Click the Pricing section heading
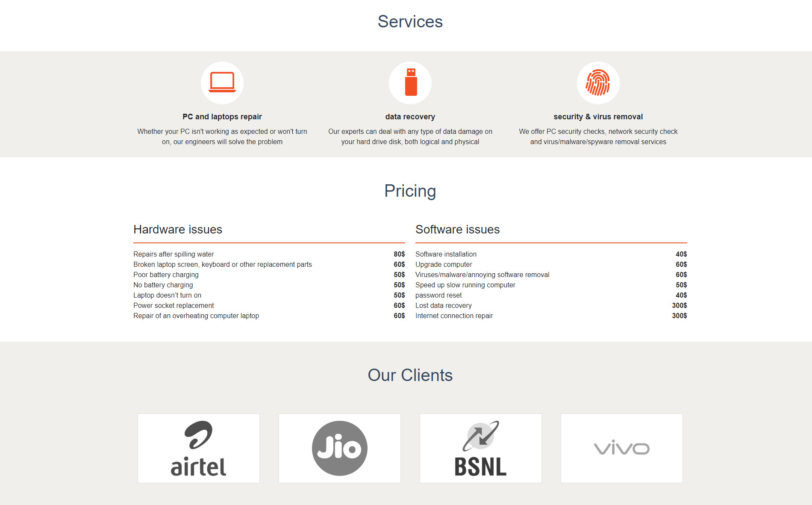Screen dimensions: 812x505 tap(410, 191)
